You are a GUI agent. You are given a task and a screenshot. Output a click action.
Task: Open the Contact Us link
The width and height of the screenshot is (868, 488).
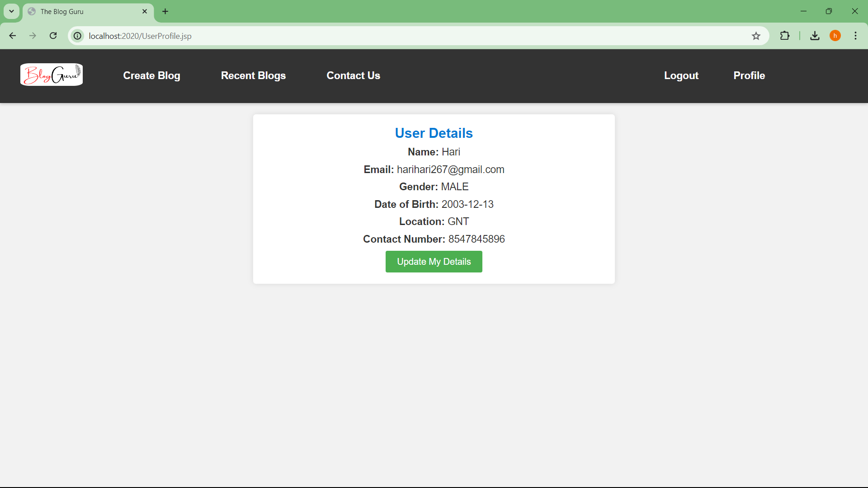pos(353,75)
